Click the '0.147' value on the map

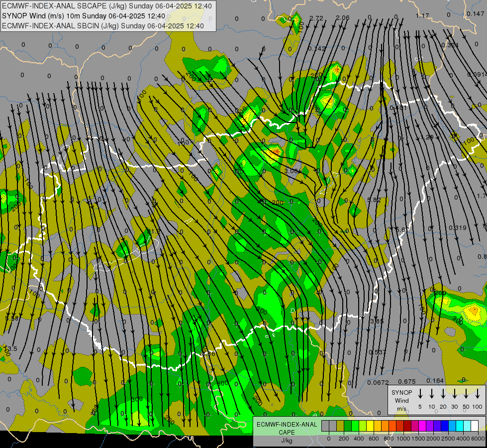point(475,13)
